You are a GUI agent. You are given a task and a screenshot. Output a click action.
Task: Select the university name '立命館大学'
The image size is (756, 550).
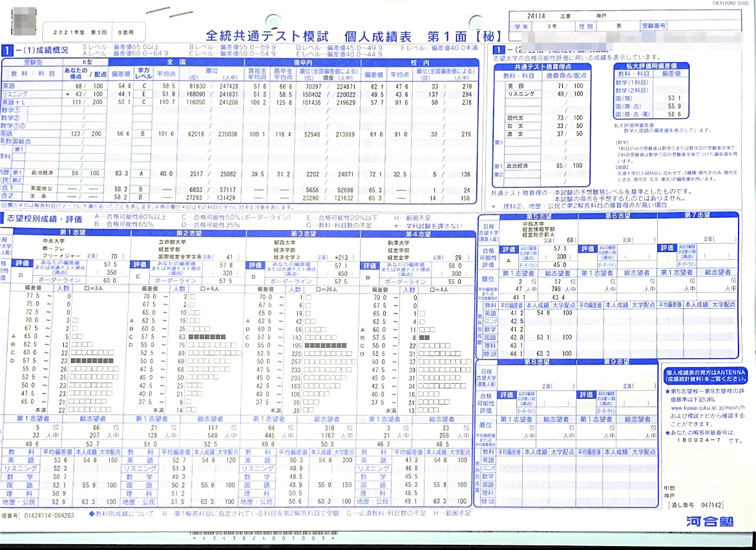[x=172, y=242]
